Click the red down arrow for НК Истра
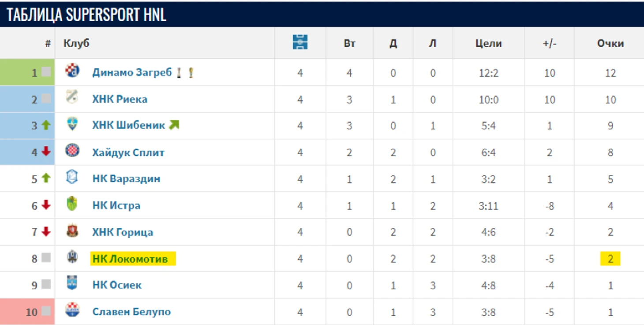Image resolution: width=644 pixels, height=325 pixels. (46, 205)
